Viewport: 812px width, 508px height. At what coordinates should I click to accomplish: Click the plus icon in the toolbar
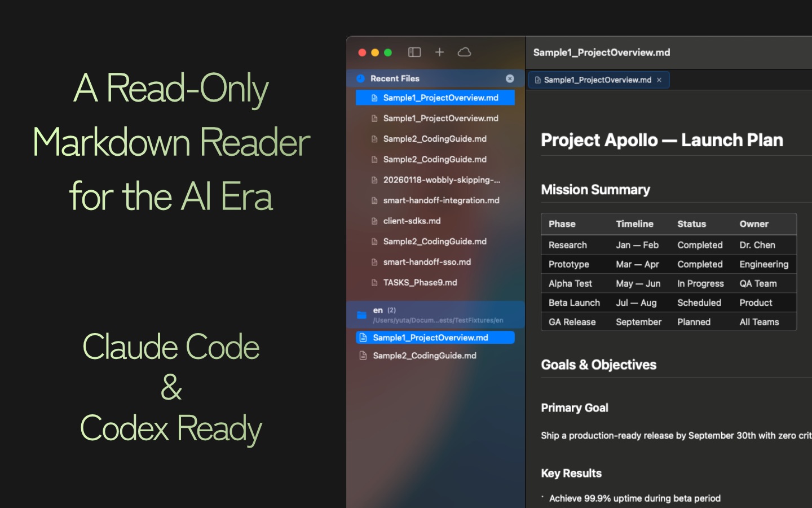[x=440, y=52]
